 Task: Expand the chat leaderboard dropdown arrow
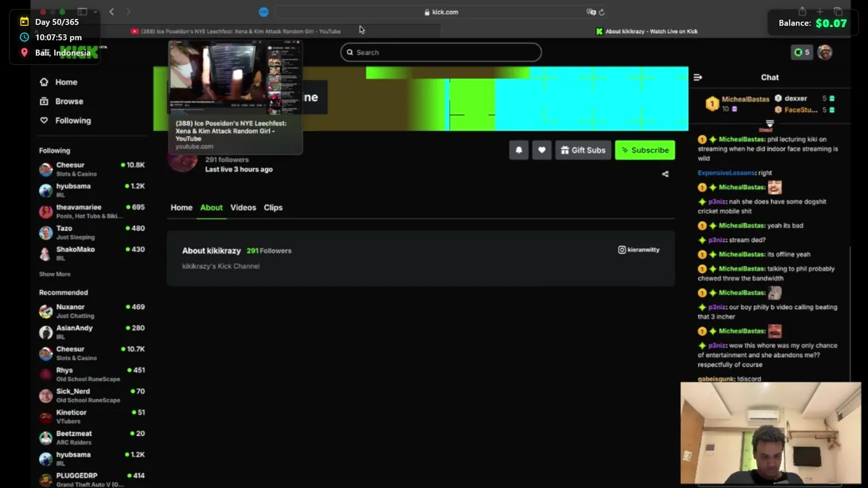pyautogui.click(x=770, y=123)
